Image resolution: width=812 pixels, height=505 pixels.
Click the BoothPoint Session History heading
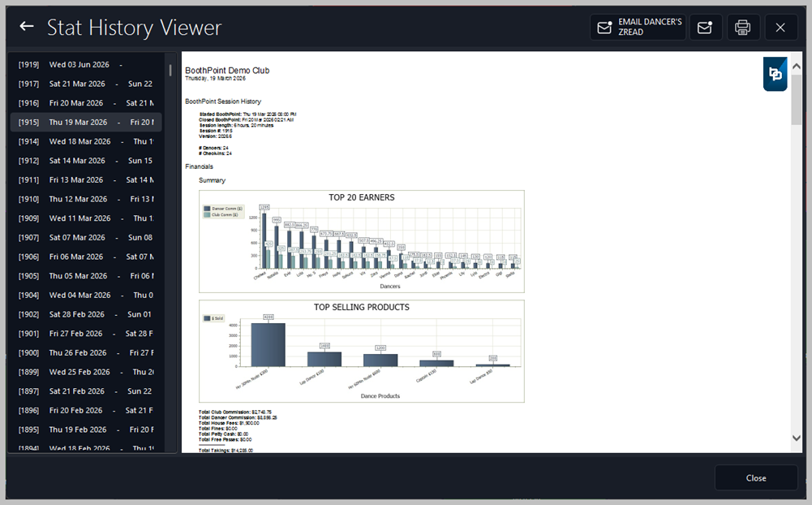coord(223,101)
